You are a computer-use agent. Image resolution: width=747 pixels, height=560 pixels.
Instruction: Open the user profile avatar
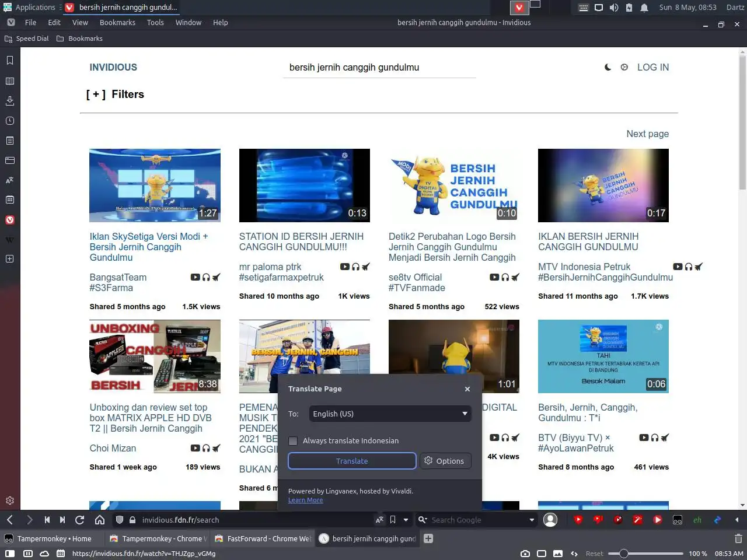click(550, 520)
